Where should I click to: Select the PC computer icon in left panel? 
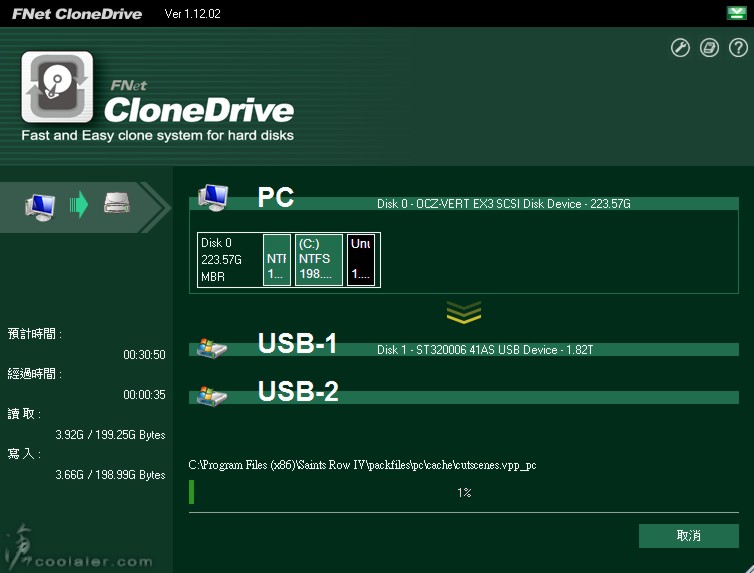click(40, 207)
